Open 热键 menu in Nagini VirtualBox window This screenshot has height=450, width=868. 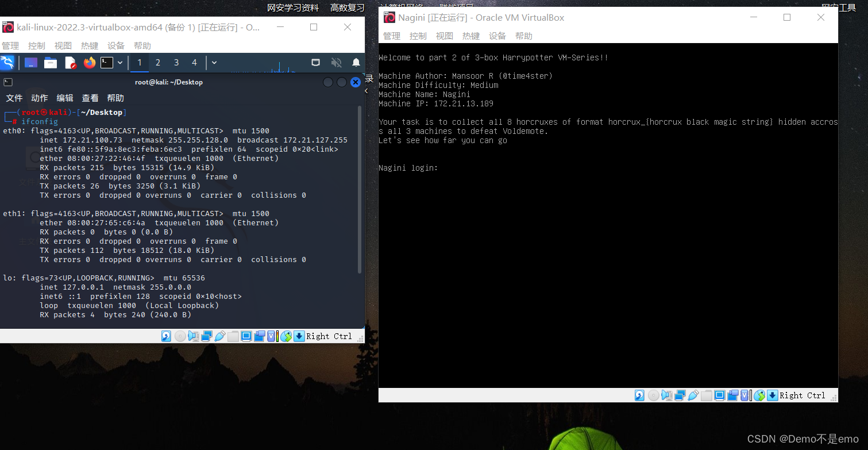[471, 36]
